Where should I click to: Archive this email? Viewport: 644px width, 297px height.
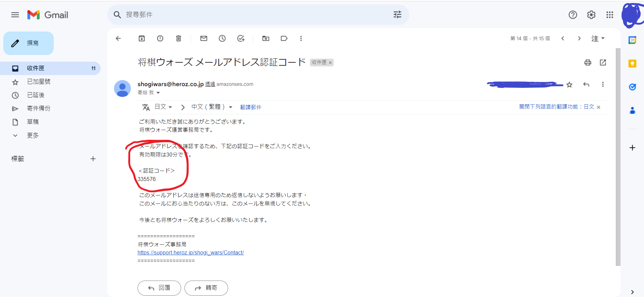142,39
